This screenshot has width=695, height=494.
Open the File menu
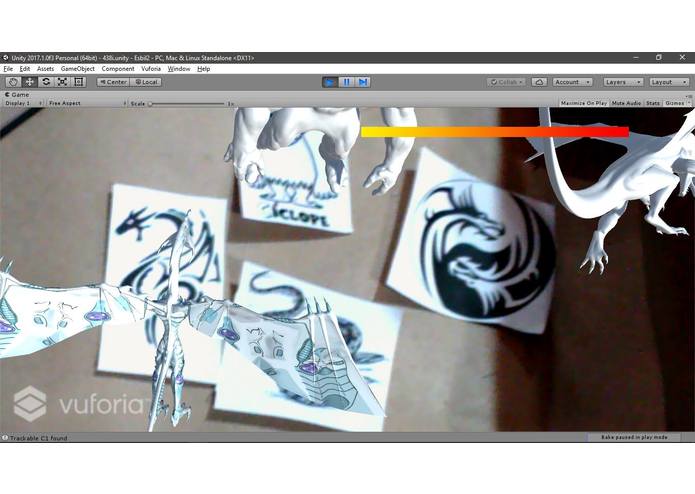(x=8, y=69)
